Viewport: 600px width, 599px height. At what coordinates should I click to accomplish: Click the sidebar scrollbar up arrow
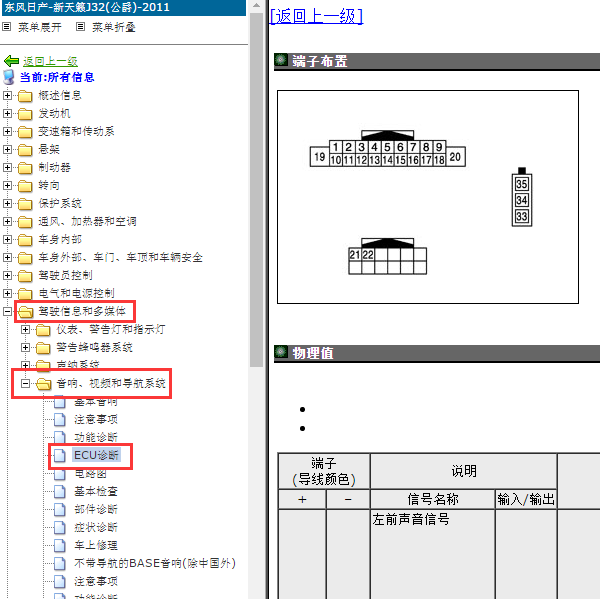click(x=256, y=5)
